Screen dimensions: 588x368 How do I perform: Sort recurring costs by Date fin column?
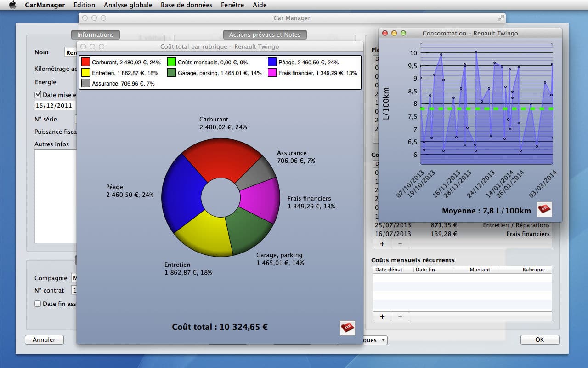(x=434, y=270)
